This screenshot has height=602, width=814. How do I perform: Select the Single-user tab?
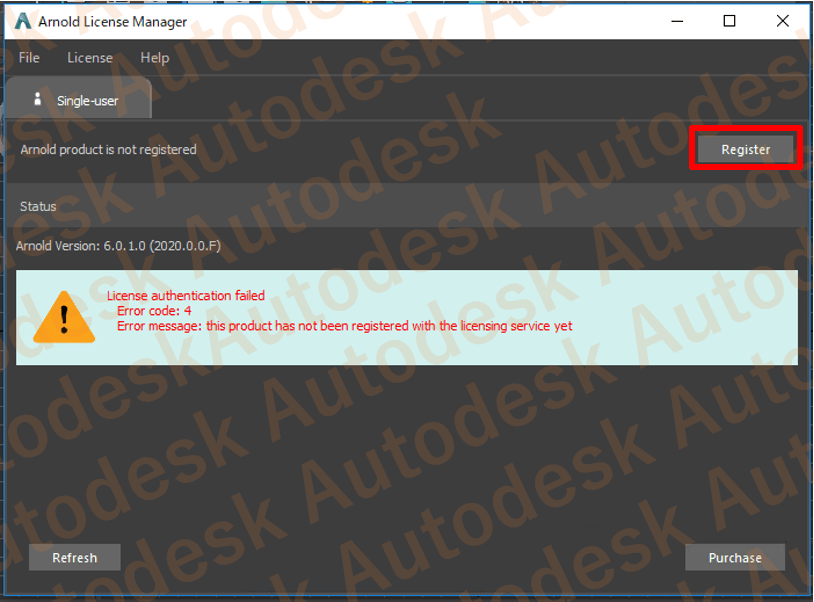[78, 99]
